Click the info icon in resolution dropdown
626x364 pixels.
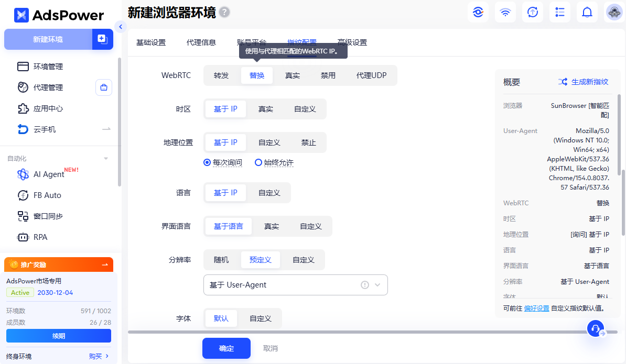364,285
